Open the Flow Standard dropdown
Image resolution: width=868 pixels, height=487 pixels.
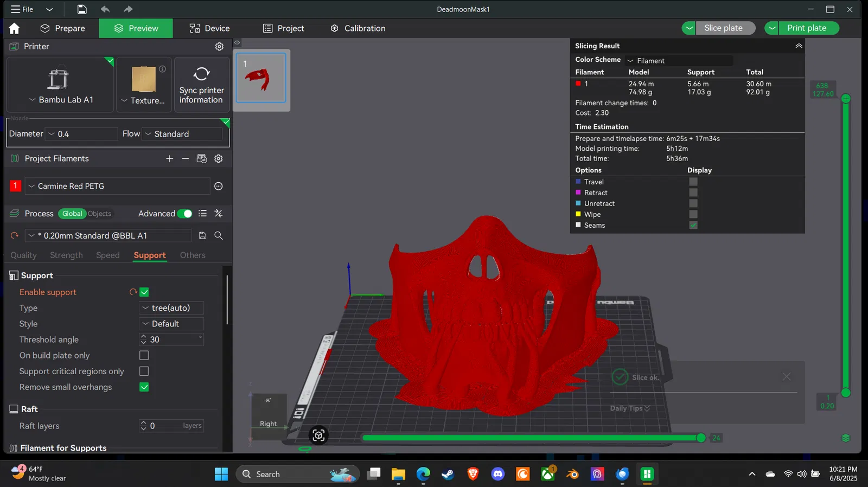[182, 134]
